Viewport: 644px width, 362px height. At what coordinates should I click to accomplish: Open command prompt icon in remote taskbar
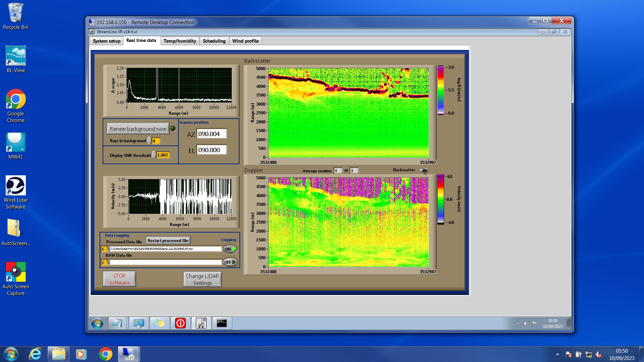222,323
